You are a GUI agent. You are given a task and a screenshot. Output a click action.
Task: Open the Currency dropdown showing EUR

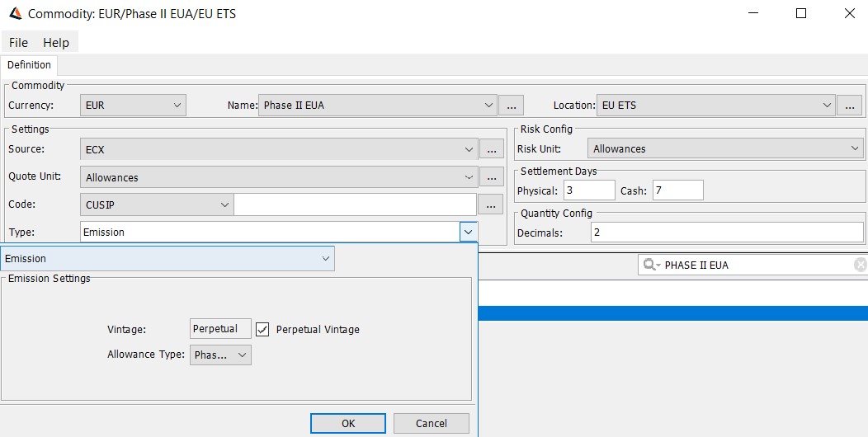(133, 105)
